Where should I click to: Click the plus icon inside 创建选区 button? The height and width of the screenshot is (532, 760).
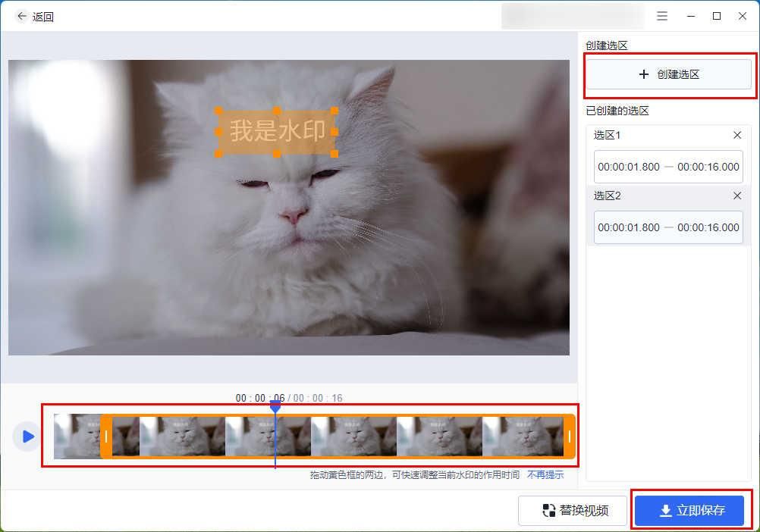tap(643, 74)
